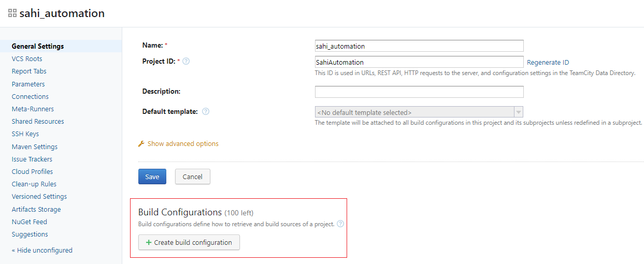644x264 pixels.
Task: Expand Show advanced options
Action: 183,144
